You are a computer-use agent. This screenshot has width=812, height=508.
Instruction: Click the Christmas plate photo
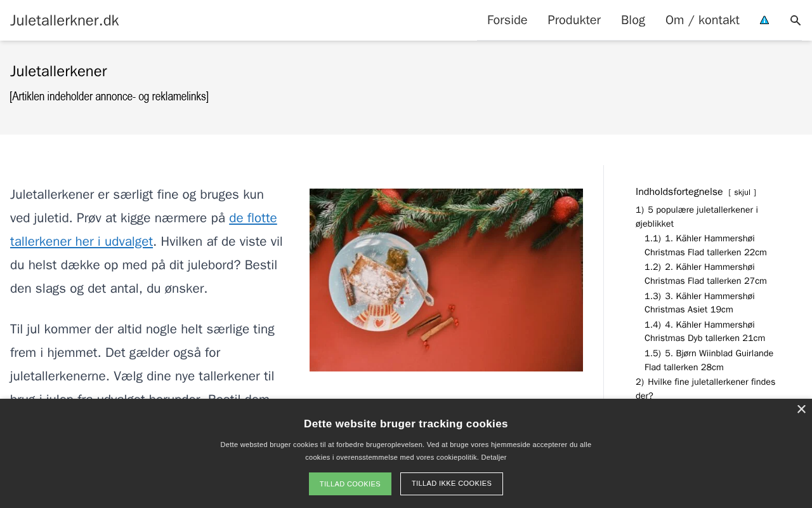click(446, 280)
